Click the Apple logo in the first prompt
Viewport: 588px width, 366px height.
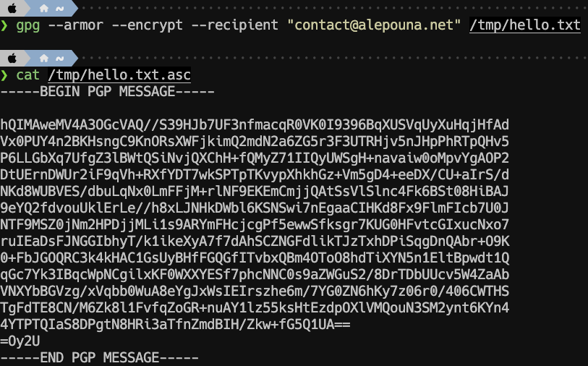click(13, 7)
